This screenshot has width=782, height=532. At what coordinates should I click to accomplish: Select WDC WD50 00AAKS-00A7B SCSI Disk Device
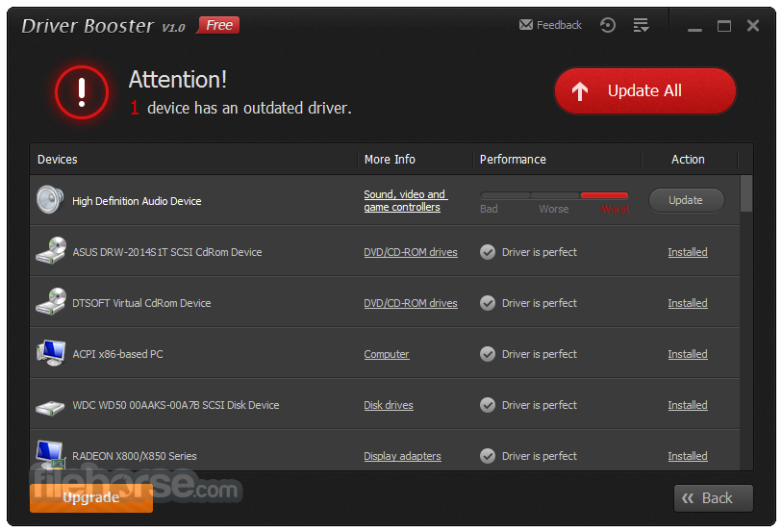[x=176, y=405]
